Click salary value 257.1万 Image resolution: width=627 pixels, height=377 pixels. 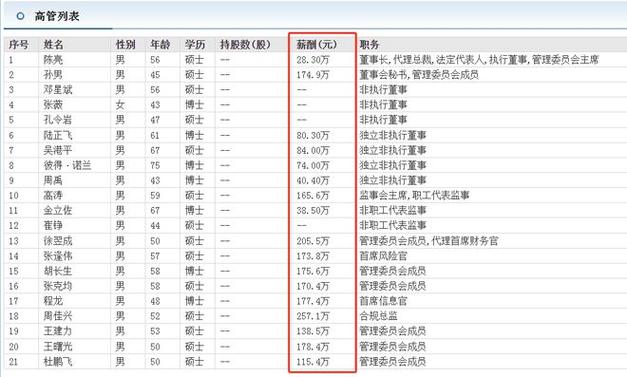[x=313, y=316]
